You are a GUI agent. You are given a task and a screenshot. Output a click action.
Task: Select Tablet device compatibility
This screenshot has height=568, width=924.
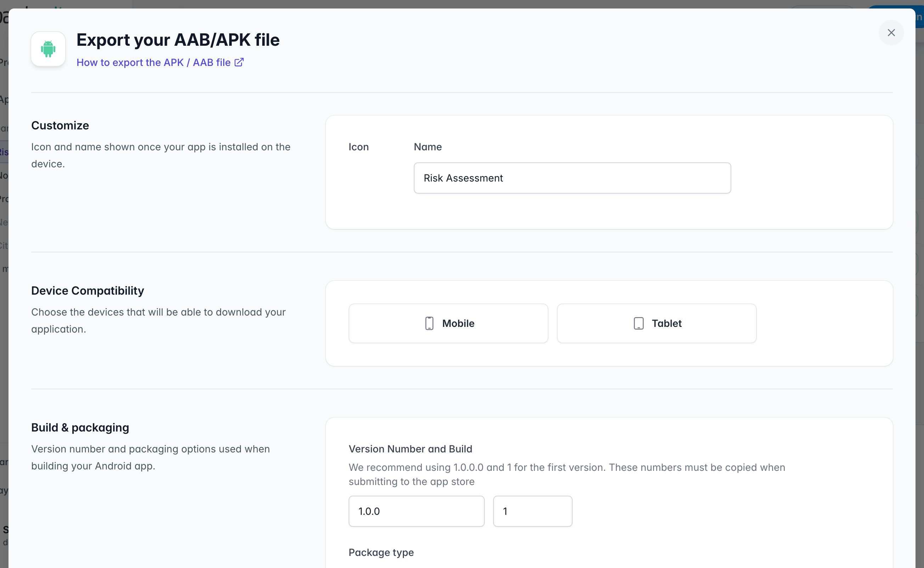pos(657,323)
